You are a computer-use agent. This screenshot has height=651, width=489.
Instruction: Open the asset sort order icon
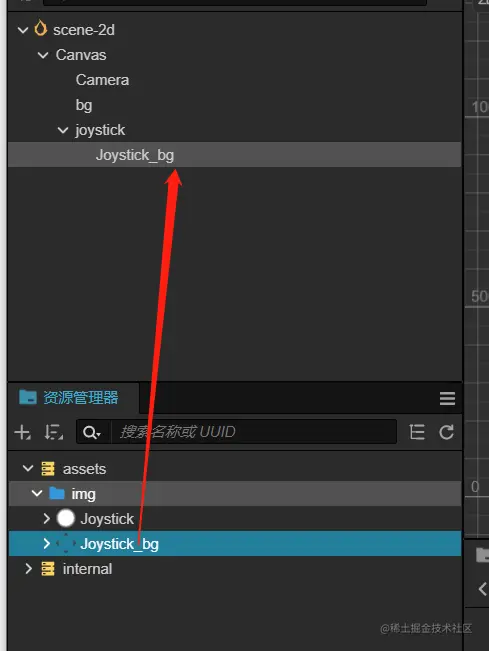click(54, 432)
